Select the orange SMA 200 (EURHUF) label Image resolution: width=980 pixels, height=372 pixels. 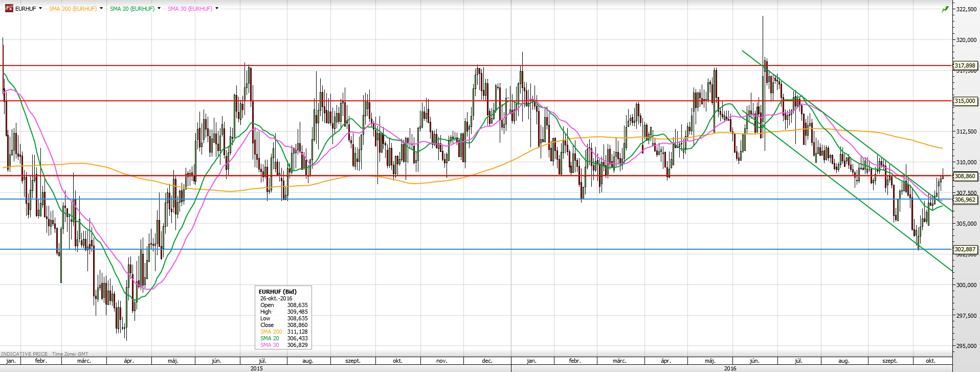(x=73, y=9)
